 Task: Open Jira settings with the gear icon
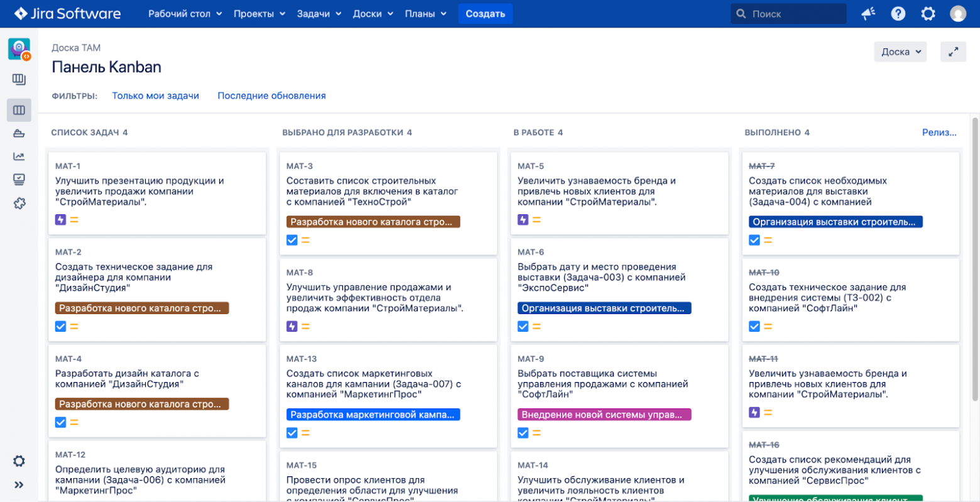[928, 13]
